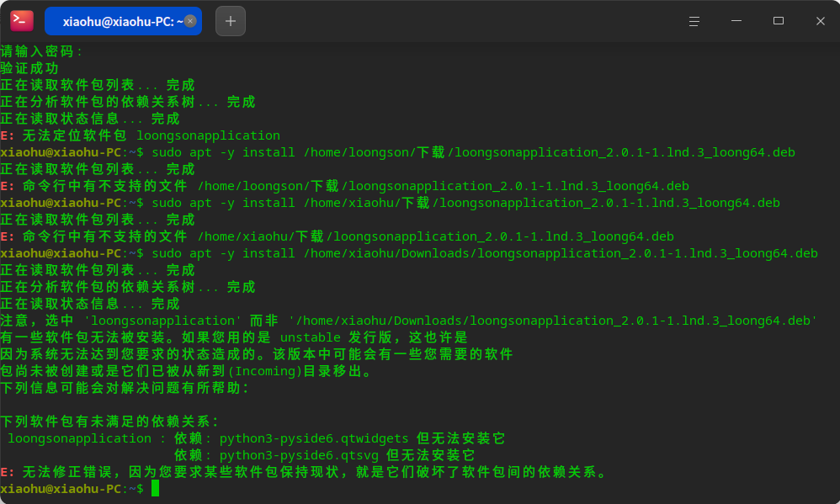
Task: Click command installing from /home/loongson/下载
Action: tap(397, 152)
